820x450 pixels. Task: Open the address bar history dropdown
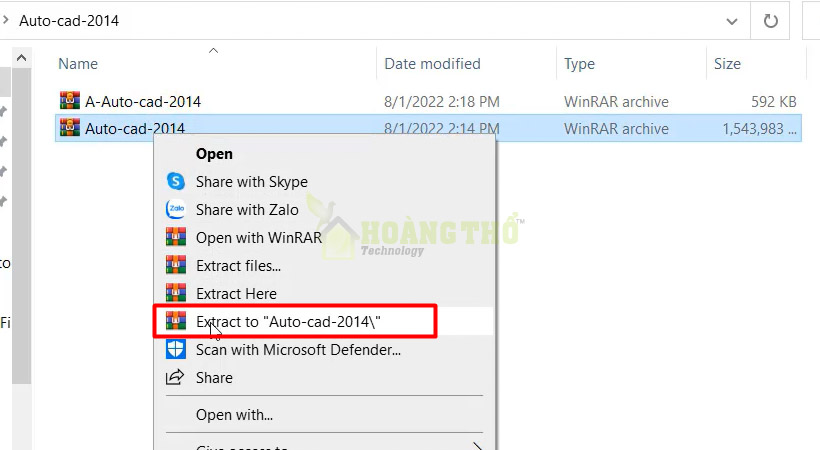[x=732, y=21]
